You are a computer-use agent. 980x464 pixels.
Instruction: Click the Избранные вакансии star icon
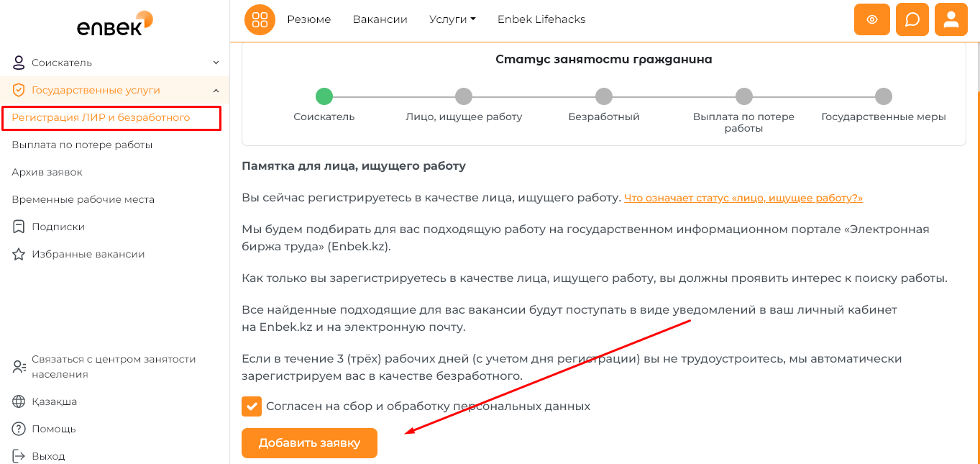[19, 254]
